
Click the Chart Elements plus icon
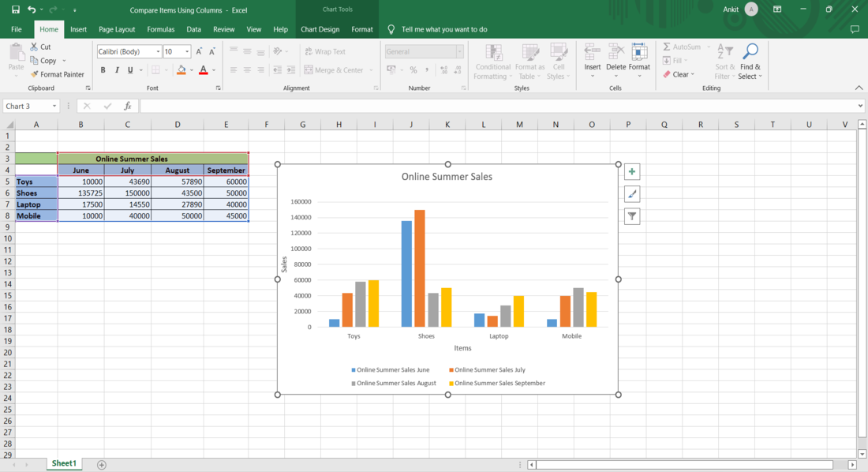pos(631,172)
